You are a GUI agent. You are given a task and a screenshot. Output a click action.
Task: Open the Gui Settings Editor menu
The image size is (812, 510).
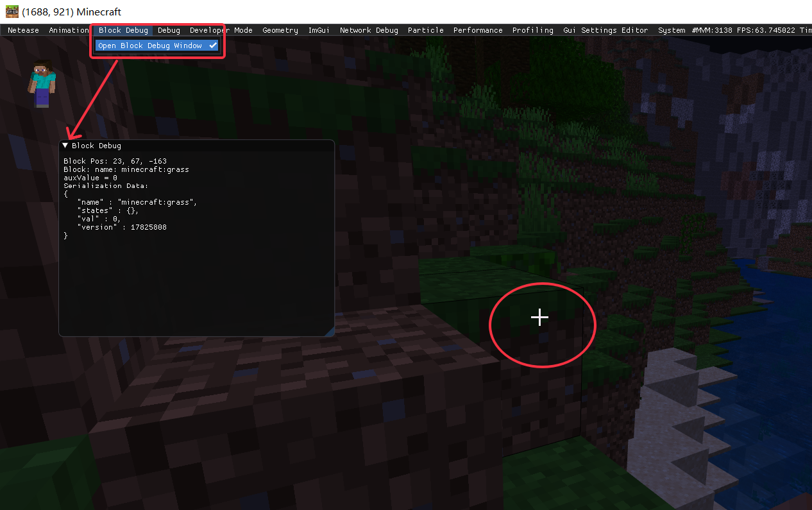(x=605, y=30)
